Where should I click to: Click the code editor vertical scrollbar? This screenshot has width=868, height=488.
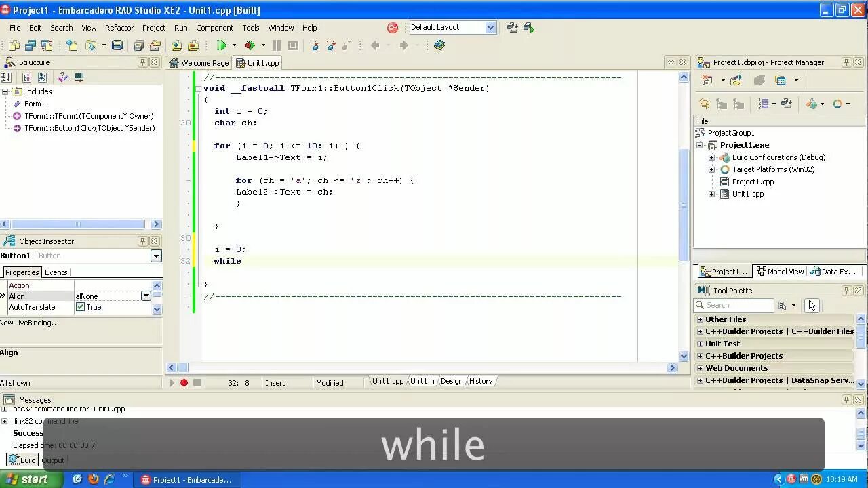(684, 216)
